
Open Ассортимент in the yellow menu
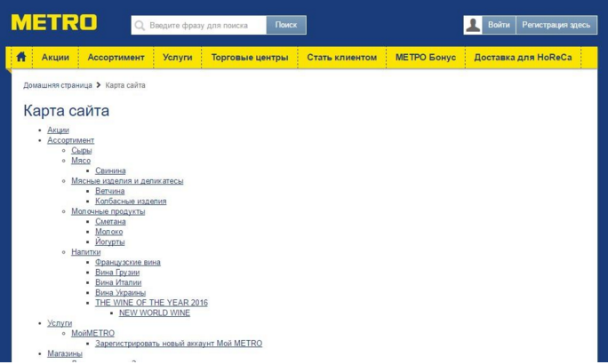116,58
